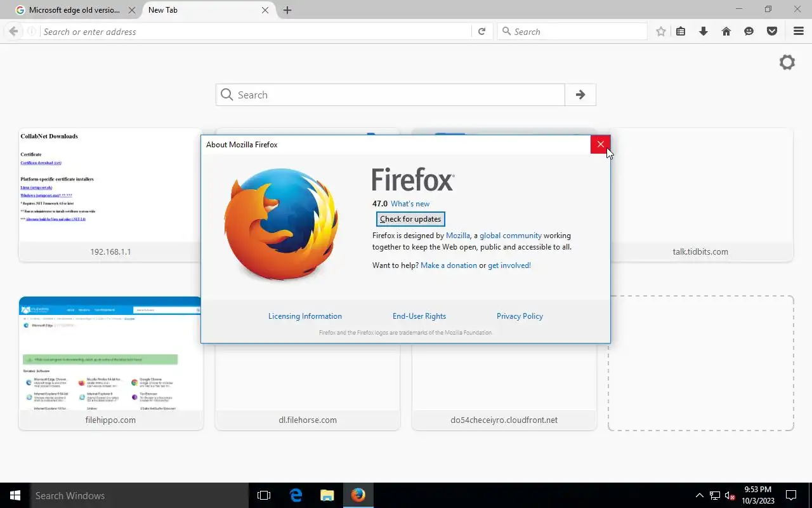Select the New Tab tab

tap(209, 10)
